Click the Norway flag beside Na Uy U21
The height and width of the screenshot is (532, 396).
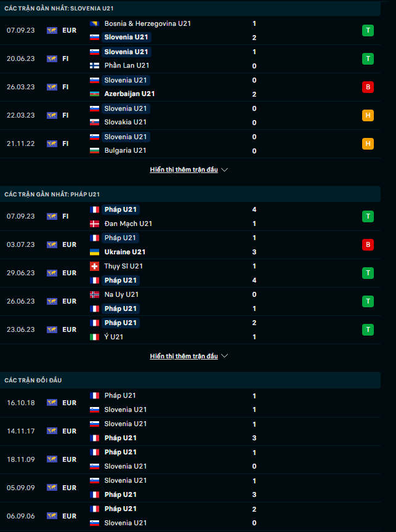click(x=95, y=294)
